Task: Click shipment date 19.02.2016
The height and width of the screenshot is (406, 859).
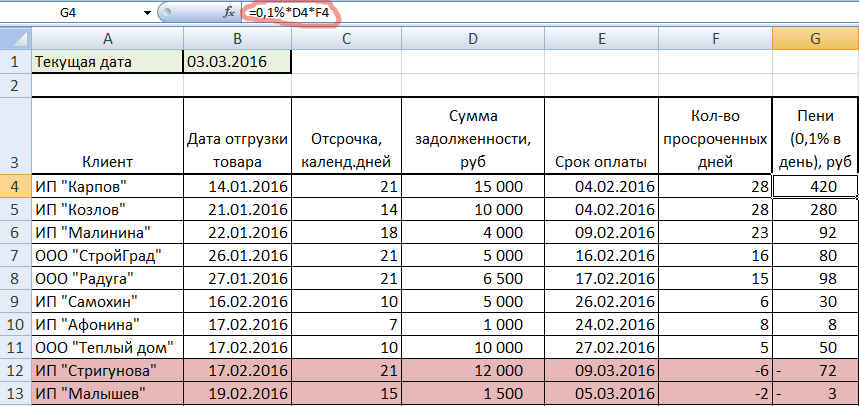Action: [237, 393]
